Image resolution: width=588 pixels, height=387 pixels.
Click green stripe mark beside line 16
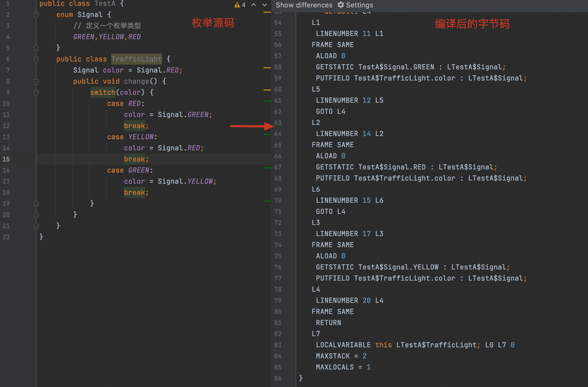coord(267,168)
